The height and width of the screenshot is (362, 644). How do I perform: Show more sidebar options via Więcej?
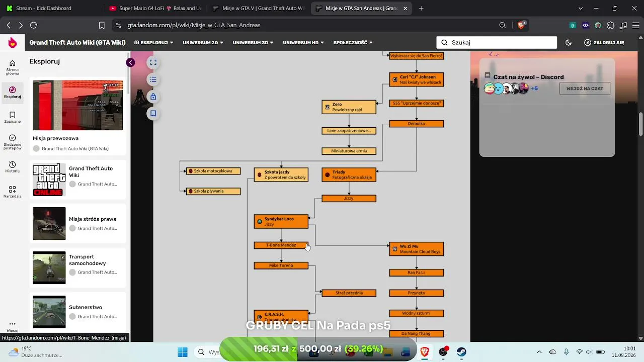(x=13, y=326)
